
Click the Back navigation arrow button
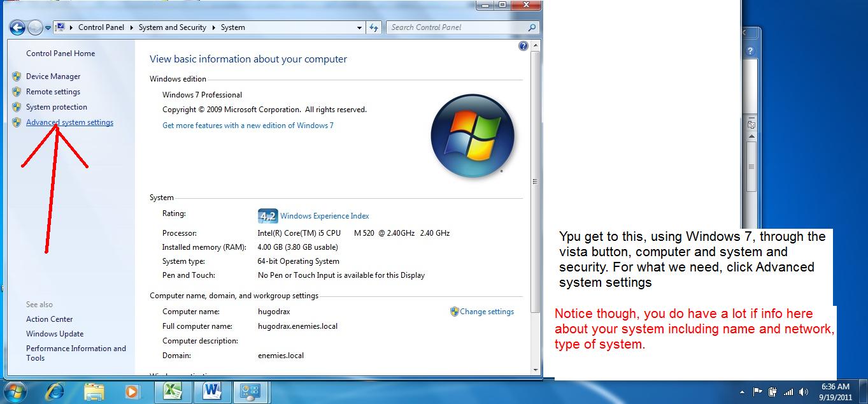17,27
